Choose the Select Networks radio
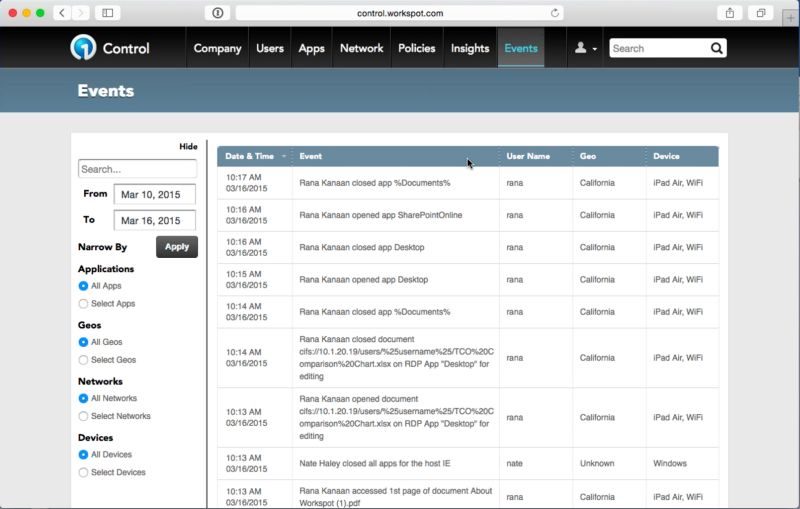Viewport: 800px width, 509px height. pyautogui.click(x=83, y=416)
